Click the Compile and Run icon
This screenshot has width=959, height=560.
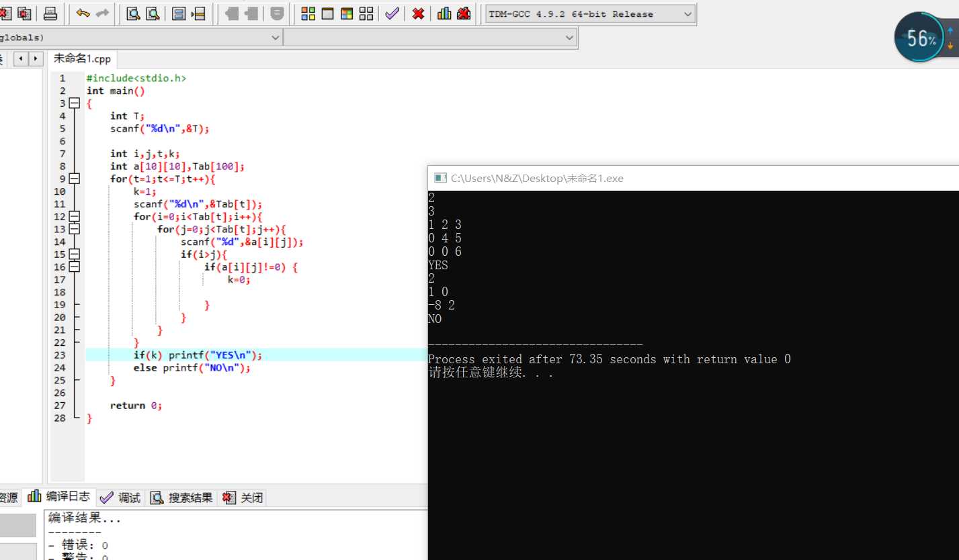coord(347,13)
